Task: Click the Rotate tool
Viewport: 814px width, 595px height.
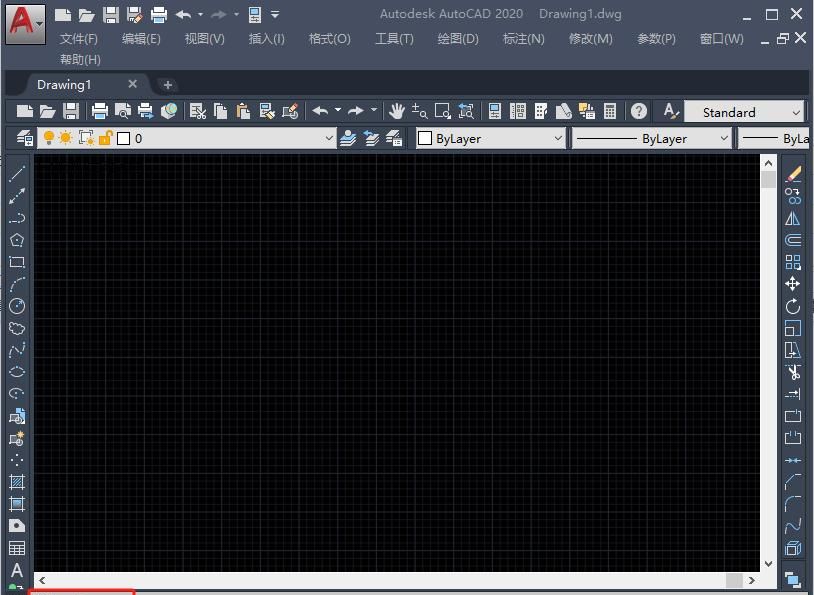Action: (x=793, y=306)
